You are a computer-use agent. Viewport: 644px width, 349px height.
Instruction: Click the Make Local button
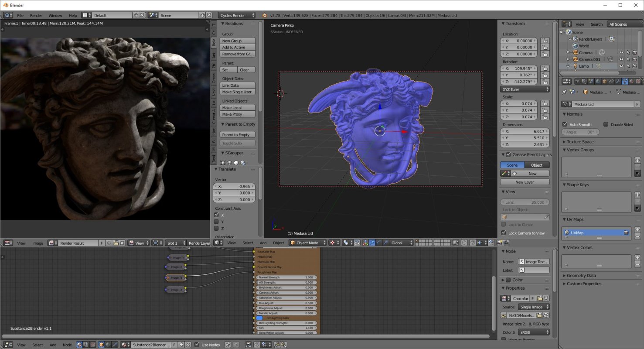(x=238, y=107)
